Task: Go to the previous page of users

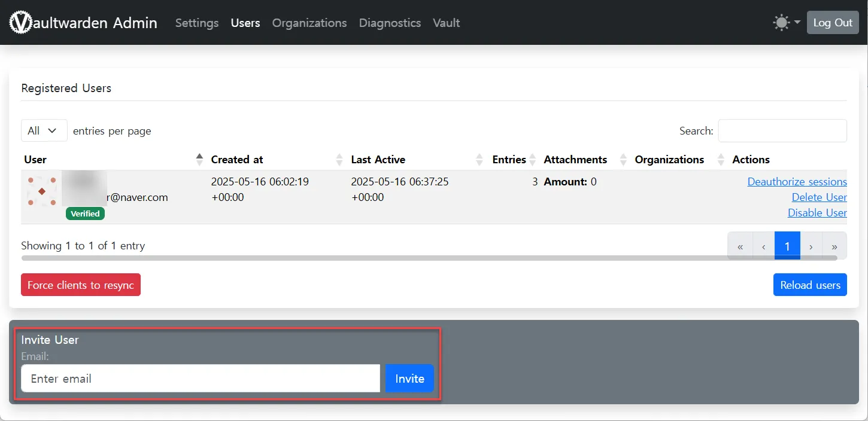Action: pos(764,246)
